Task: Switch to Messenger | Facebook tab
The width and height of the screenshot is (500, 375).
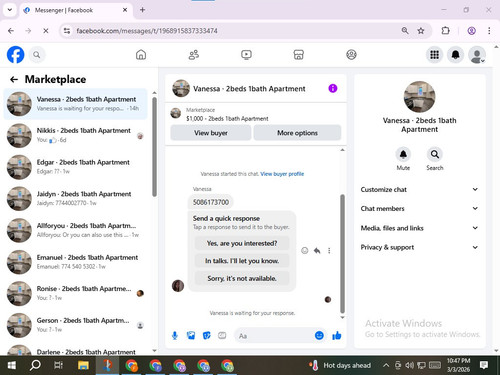Action: pyautogui.click(x=76, y=10)
